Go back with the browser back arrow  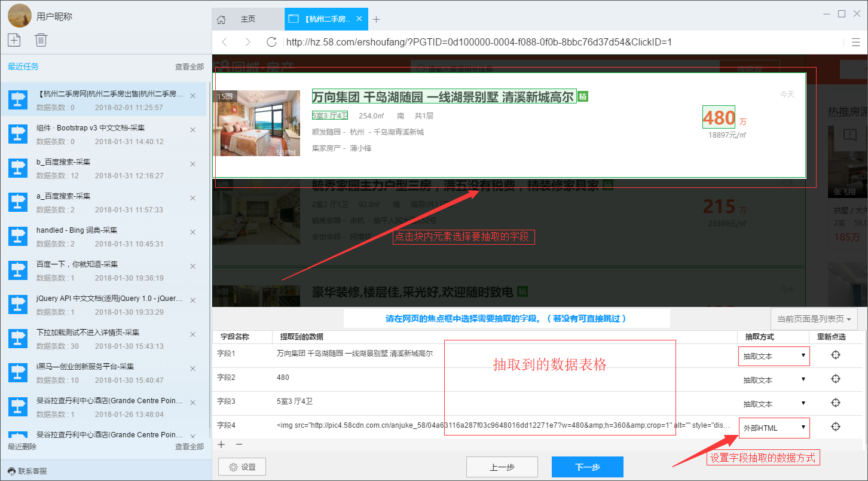pyautogui.click(x=225, y=42)
